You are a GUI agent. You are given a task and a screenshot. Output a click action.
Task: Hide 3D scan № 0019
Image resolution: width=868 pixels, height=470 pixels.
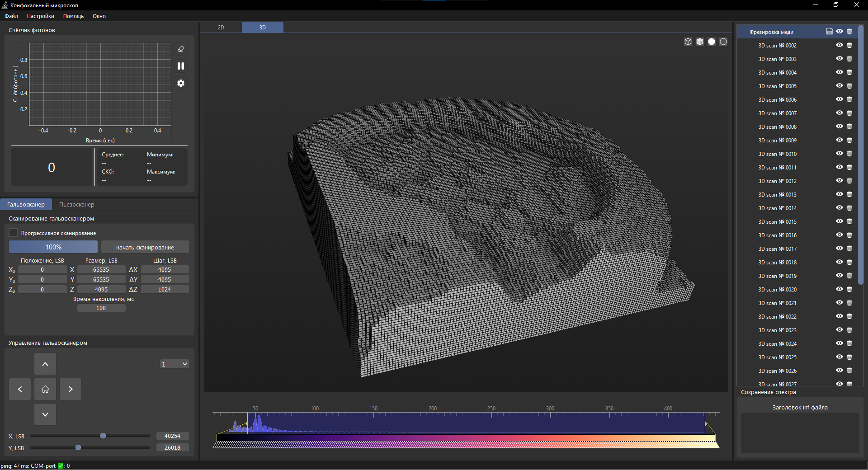click(840, 276)
